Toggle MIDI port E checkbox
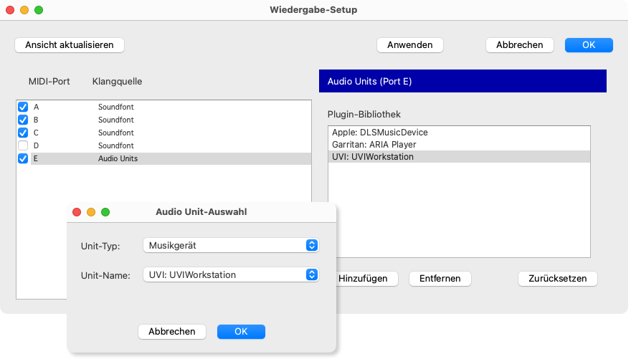This screenshot has height=364, width=631. point(23,159)
